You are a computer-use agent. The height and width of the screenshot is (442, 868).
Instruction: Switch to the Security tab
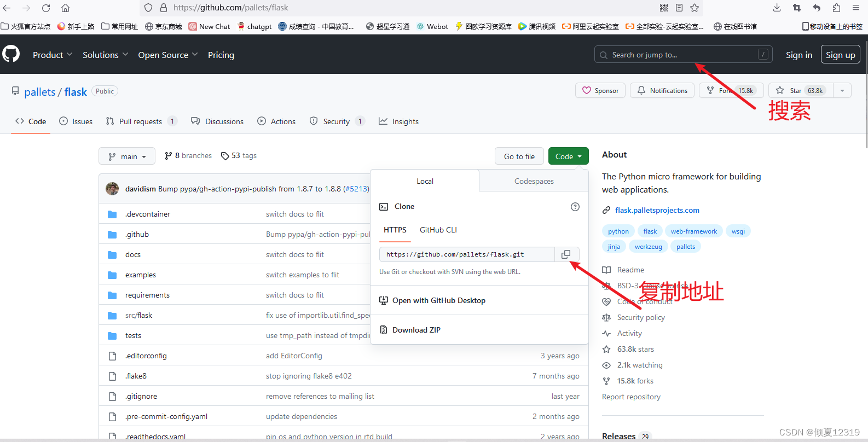click(x=337, y=121)
